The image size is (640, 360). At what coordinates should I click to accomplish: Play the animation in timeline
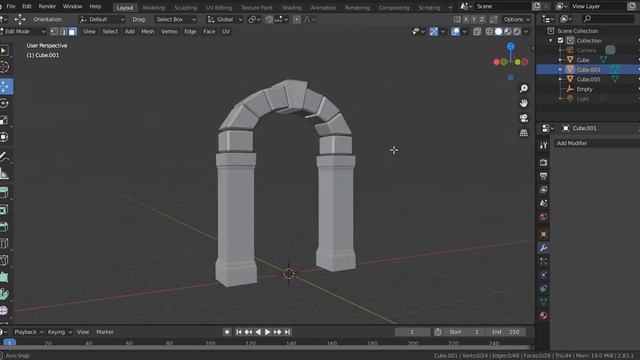click(267, 332)
